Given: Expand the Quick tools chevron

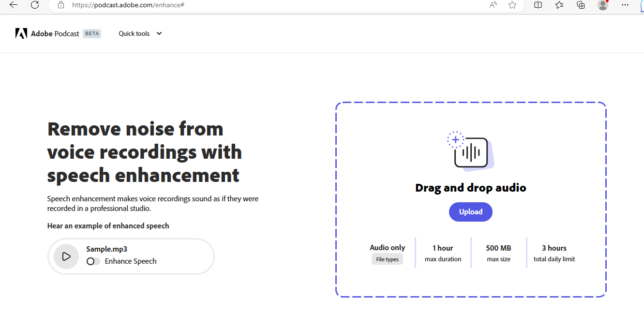Looking at the screenshot, I should click(x=159, y=33).
